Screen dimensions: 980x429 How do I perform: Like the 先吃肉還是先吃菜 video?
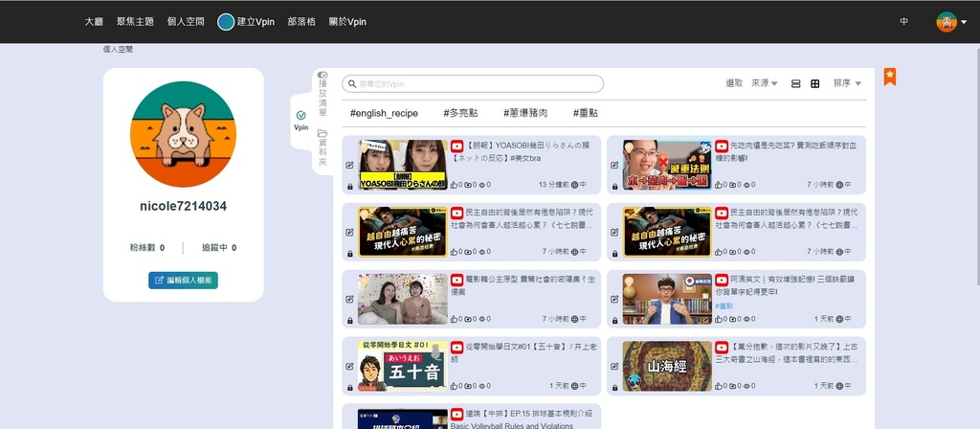718,185
